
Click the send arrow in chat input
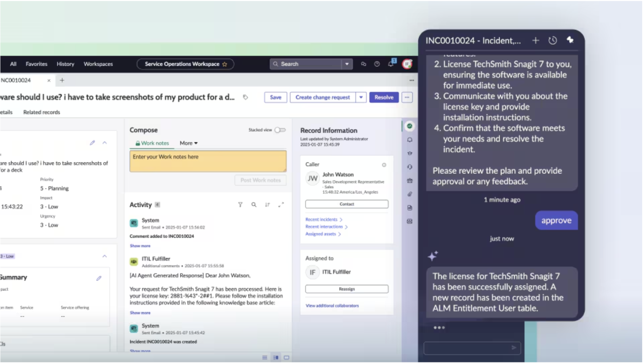tap(514, 347)
